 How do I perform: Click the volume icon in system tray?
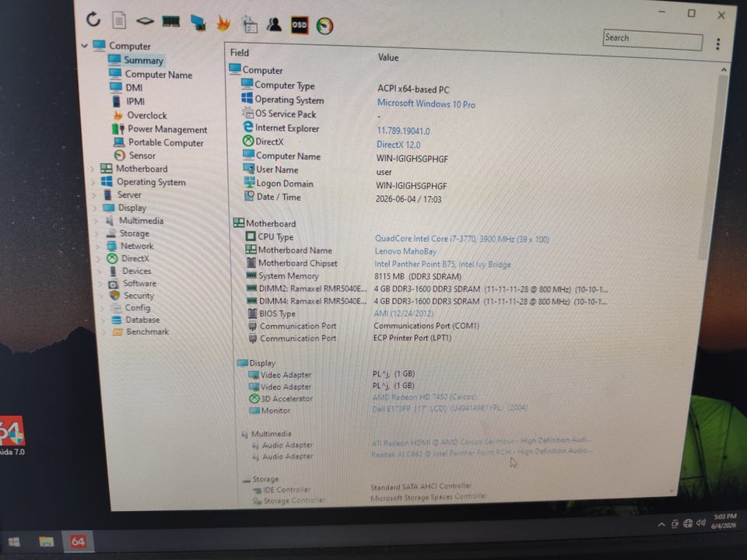pyautogui.click(x=700, y=523)
